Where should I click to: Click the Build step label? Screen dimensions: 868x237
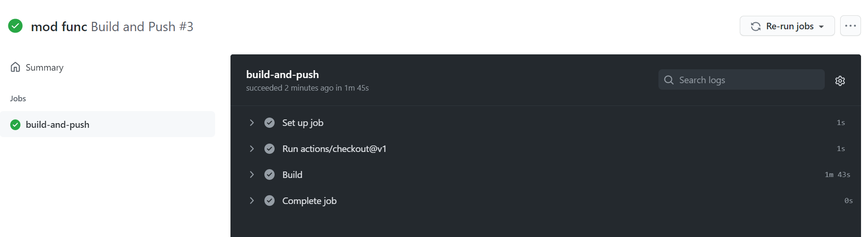point(292,175)
